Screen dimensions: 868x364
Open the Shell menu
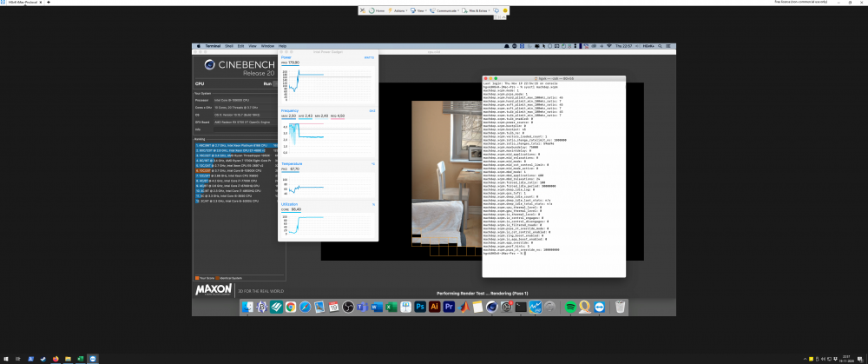(x=229, y=46)
